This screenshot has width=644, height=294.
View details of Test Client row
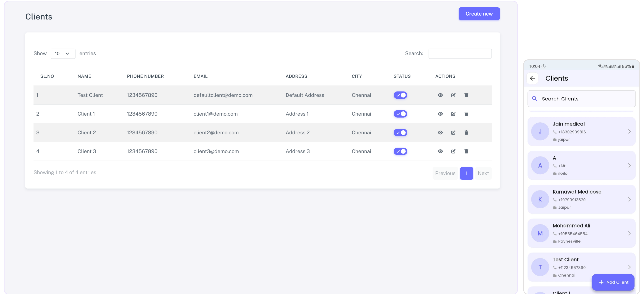(440, 95)
